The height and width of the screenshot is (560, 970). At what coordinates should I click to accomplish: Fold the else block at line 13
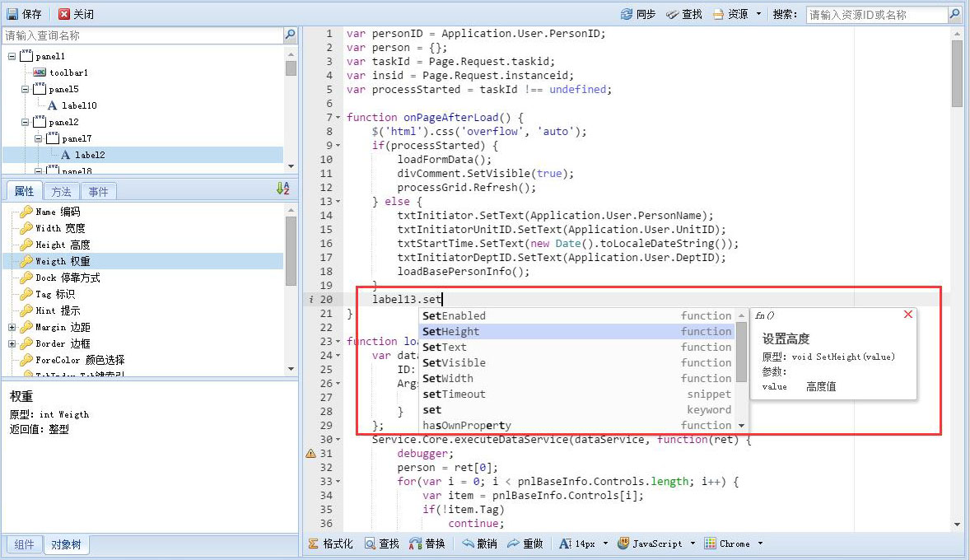tap(338, 202)
